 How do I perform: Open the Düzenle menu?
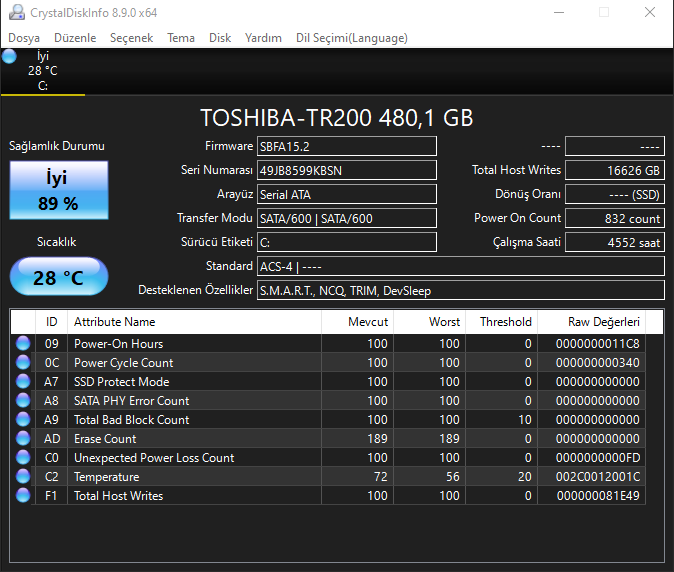pyautogui.click(x=75, y=38)
